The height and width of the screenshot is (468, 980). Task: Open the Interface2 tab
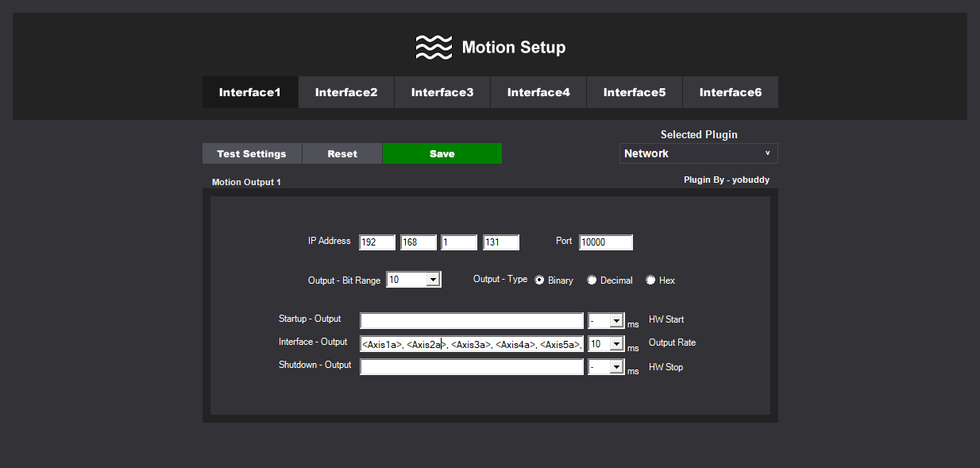pyautogui.click(x=346, y=92)
